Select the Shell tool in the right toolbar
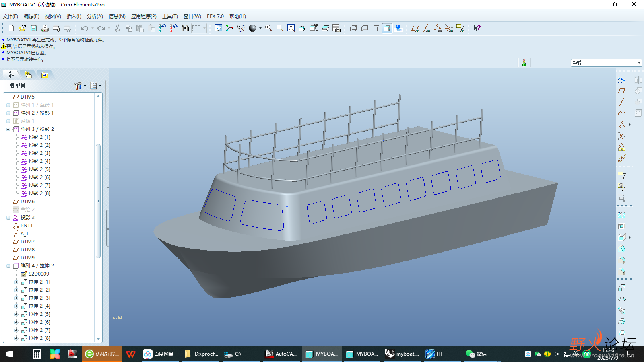 622,226
